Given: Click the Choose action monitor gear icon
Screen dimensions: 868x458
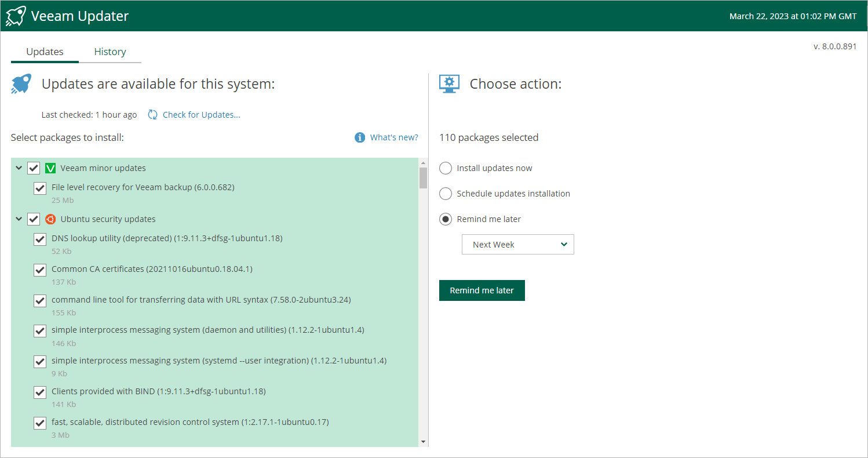Looking at the screenshot, I should (450, 84).
